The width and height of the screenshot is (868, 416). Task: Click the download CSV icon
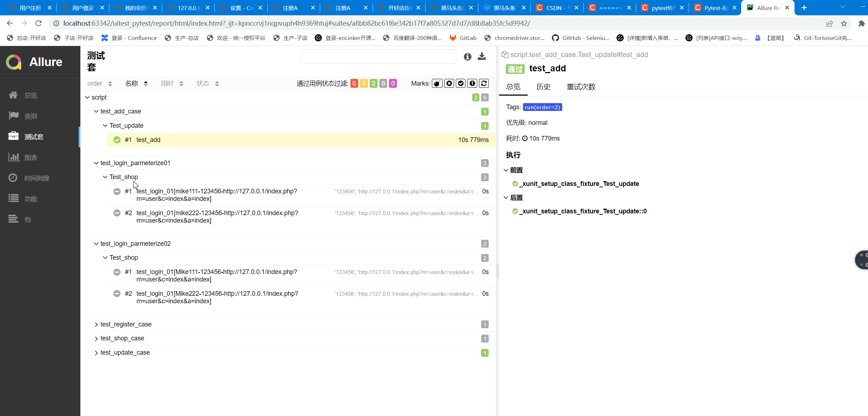[x=482, y=56]
